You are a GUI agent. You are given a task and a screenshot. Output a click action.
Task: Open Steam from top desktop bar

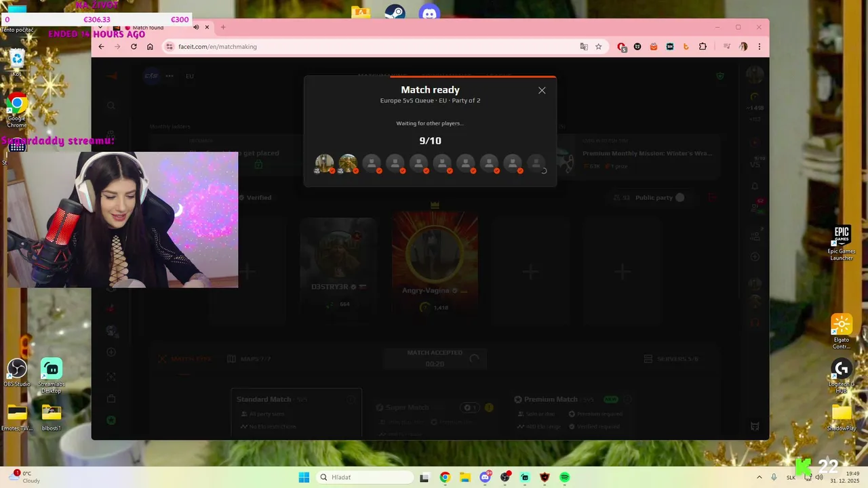pos(395,12)
